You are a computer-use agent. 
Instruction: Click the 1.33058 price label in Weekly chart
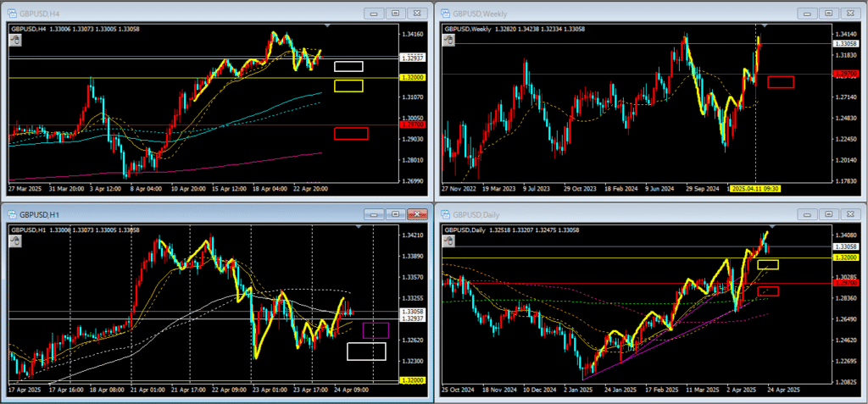(847, 44)
